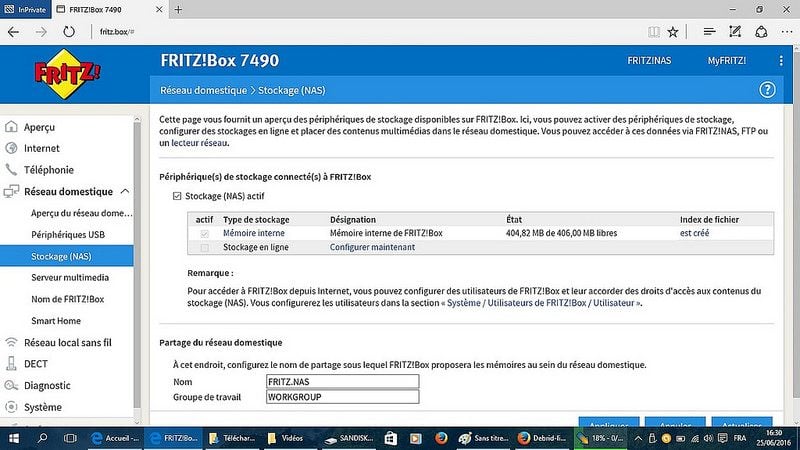Refresh the page in the browser
Viewport: 800px width, 450px height.
point(69,32)
